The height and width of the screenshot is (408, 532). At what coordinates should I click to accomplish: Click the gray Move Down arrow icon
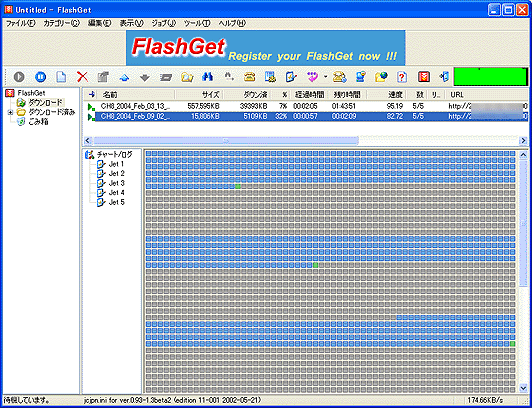[145, 78]
